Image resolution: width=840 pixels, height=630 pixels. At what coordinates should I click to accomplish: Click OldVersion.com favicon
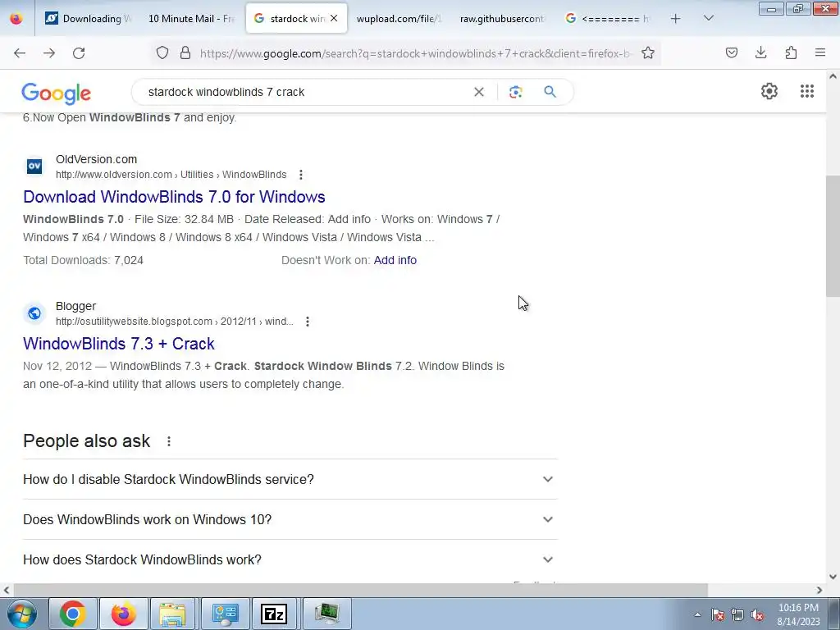[34, 167]
